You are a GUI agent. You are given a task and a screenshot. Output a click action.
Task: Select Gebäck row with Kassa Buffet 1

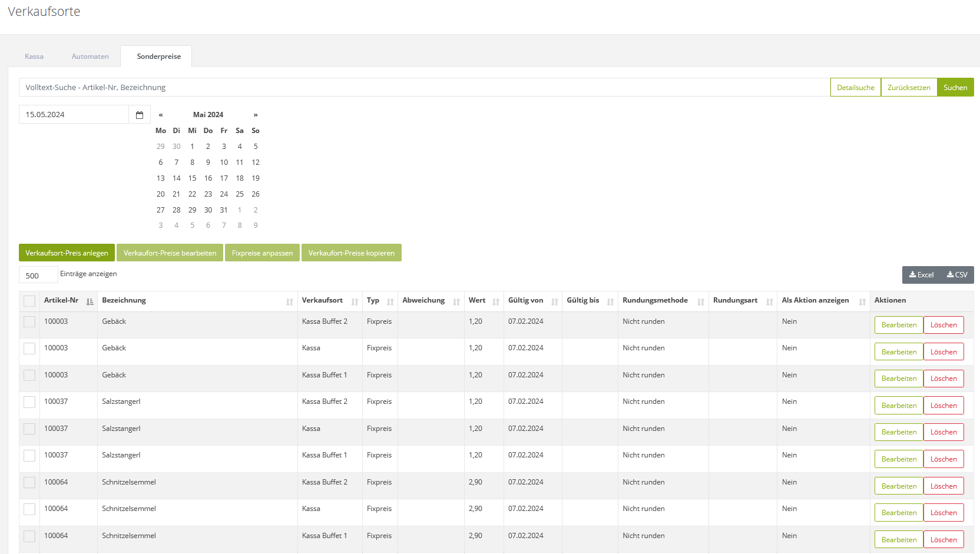pos(29,376)
